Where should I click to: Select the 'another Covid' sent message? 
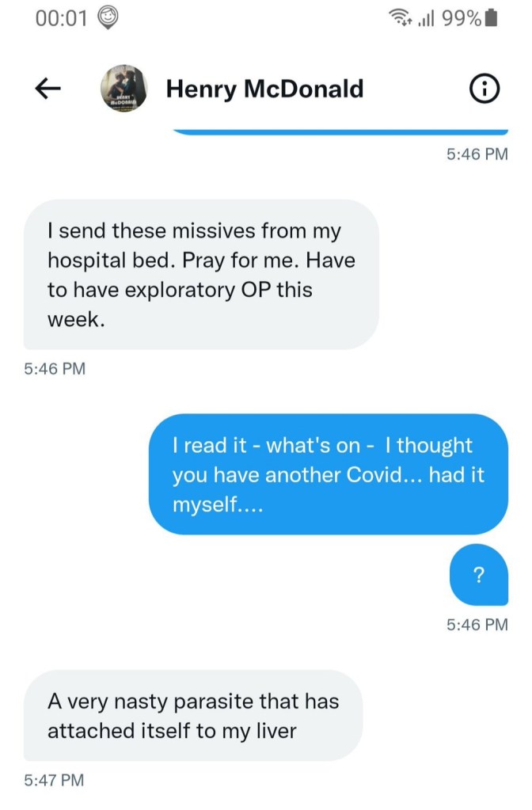coord(328,474)
